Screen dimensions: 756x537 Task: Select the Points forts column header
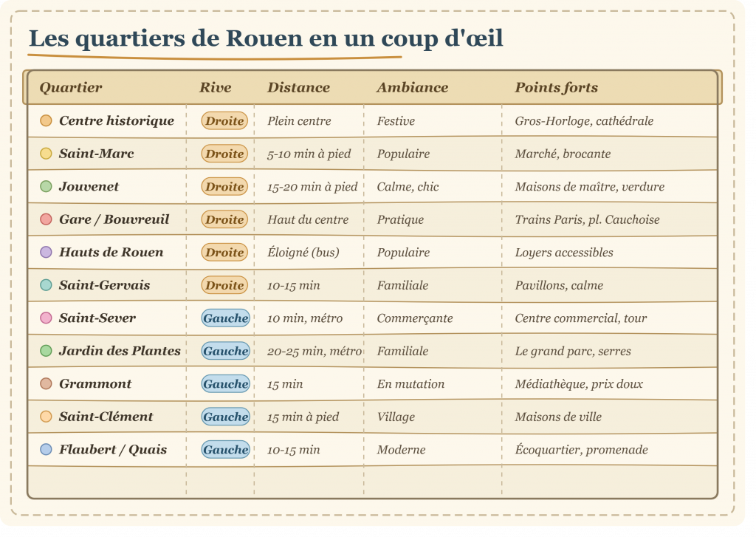point(557,87)
